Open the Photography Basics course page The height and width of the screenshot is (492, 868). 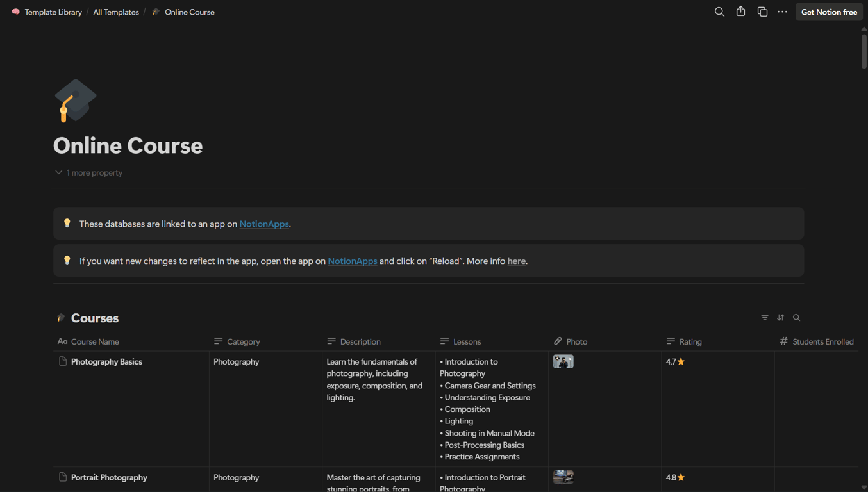click(106, 361)
